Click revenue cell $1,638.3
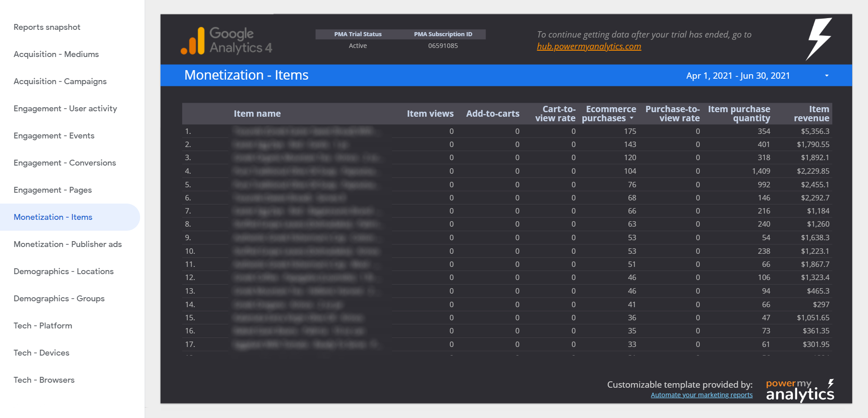 click(x=815, y=237)
